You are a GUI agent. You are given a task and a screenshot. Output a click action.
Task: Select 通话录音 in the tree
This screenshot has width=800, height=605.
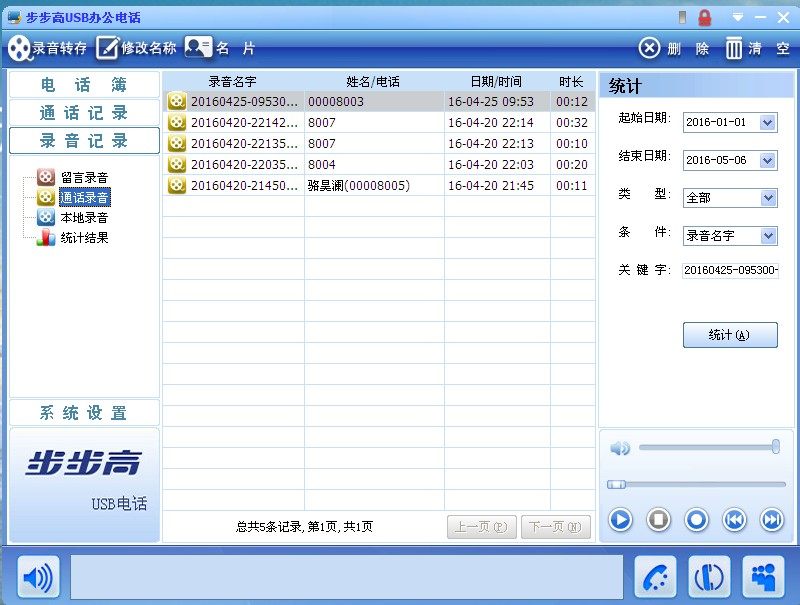coord(84,197)
